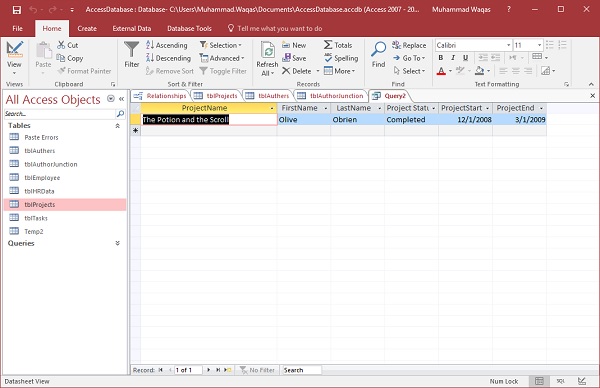Switch to the tblAuthorJunction document tab
600x388 pixels.
331,96
